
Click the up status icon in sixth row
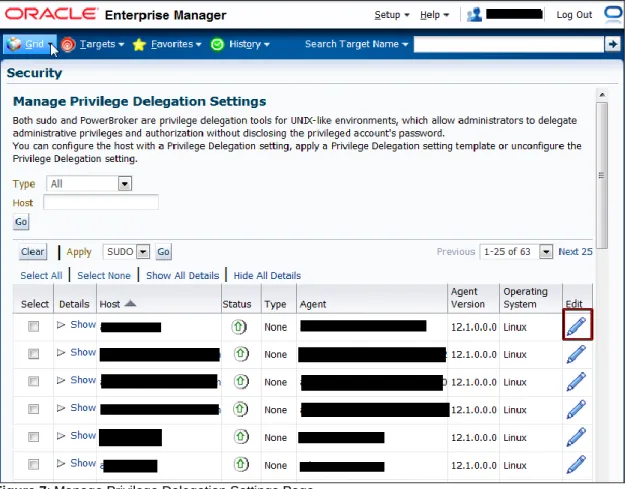(x=241, y=464)
